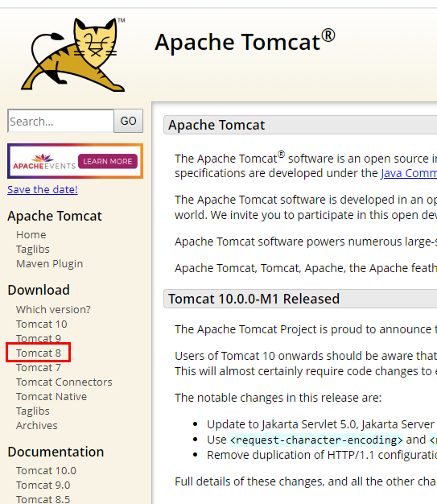
Task: Open Tomcat 9.0 documentation link
Action: click(43, 485)
